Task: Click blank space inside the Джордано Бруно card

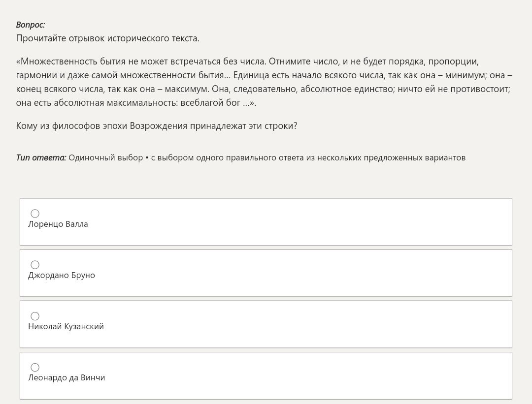Action: pos(299,273)
